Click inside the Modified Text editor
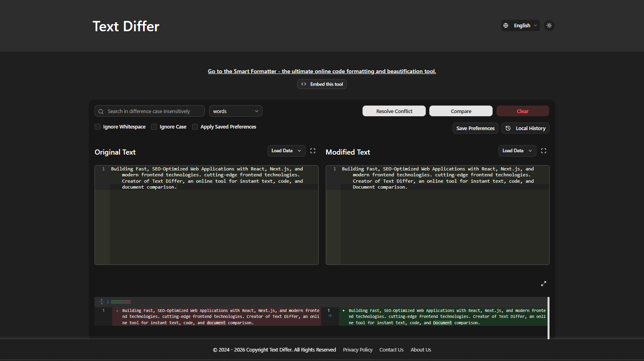This screenshot has height=361, width=644. tap(438, 215)
